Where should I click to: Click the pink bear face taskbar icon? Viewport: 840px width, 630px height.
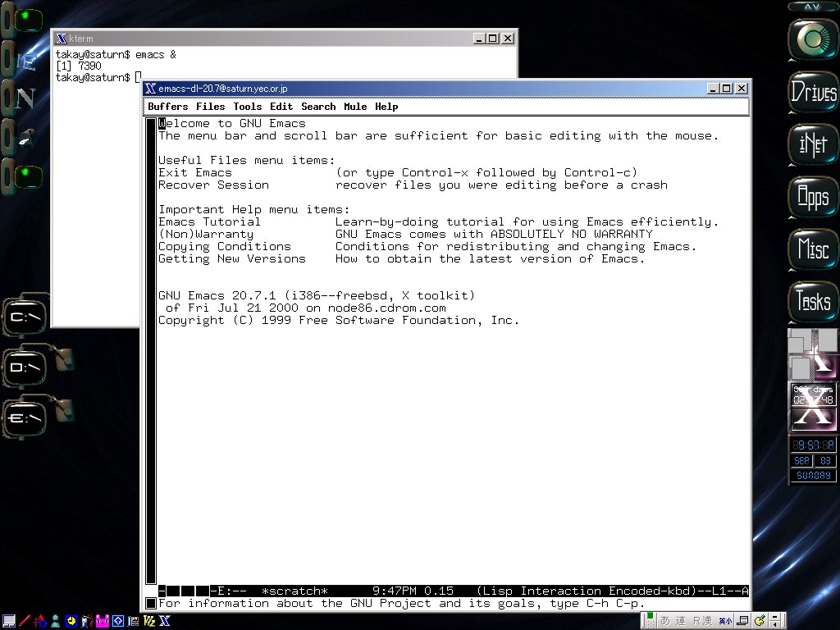pos(103,621)
